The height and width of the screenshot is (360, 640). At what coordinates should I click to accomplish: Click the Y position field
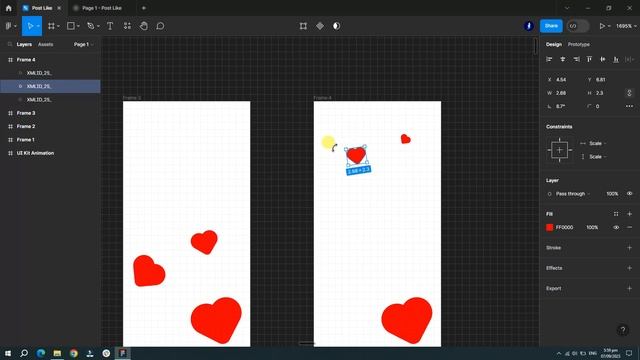pos(603,80)
